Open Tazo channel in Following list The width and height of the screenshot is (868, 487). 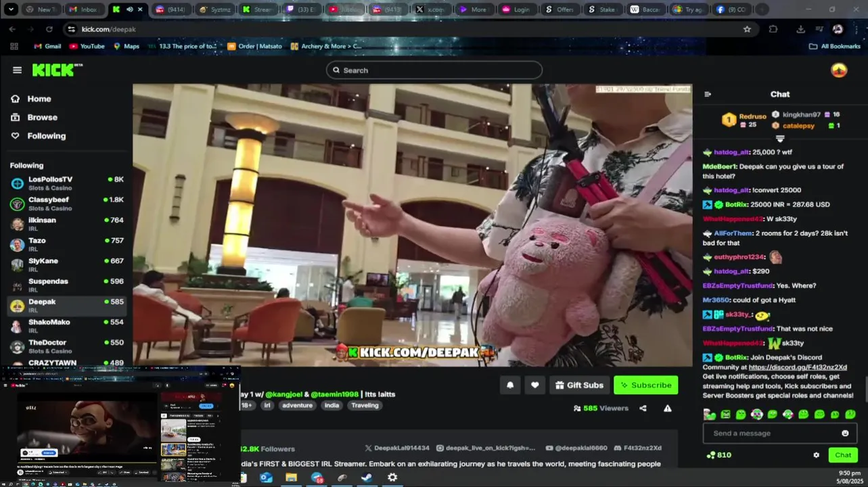tap(66, 244)
